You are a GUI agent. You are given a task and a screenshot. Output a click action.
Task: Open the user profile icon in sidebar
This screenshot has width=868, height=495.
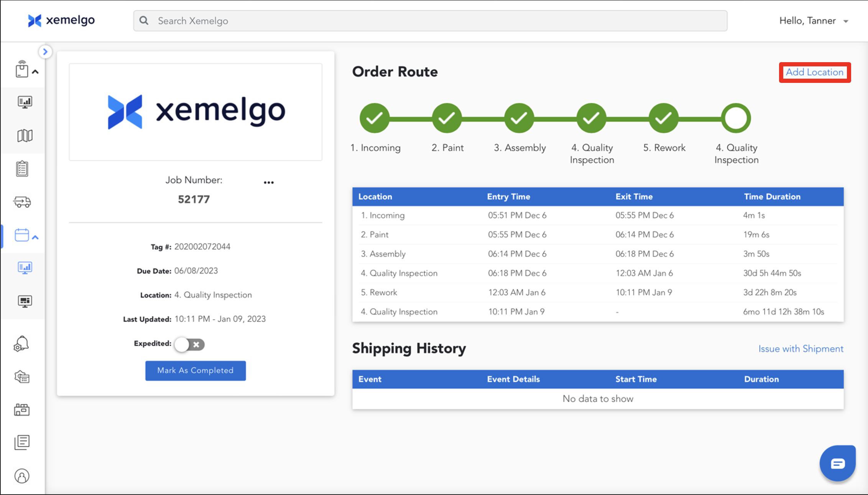[22, 476]
